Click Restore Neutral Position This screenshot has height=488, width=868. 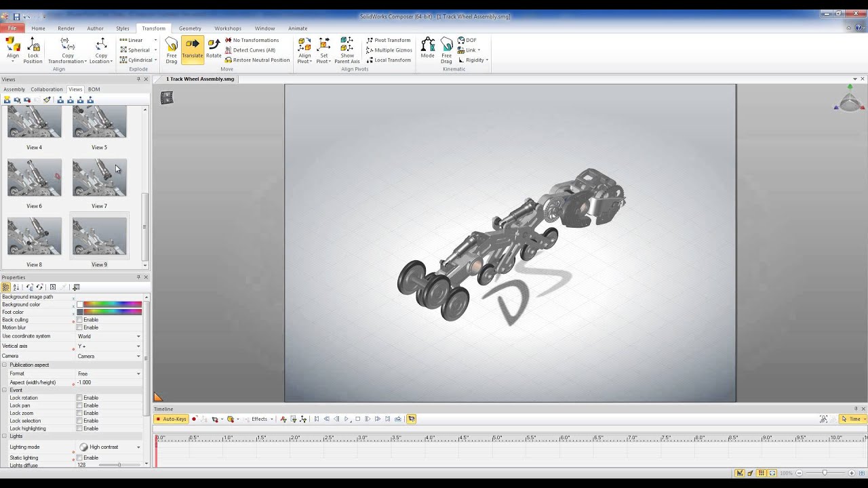(257, 60)
